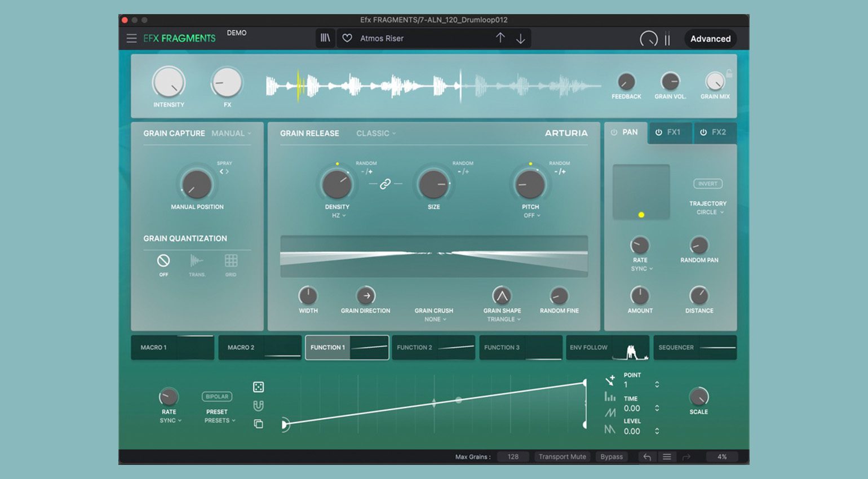Image resolution: width=868 pixels, height=479 pixels.
Task: Click the Point number stepper arrows
Action: [657, 384]
